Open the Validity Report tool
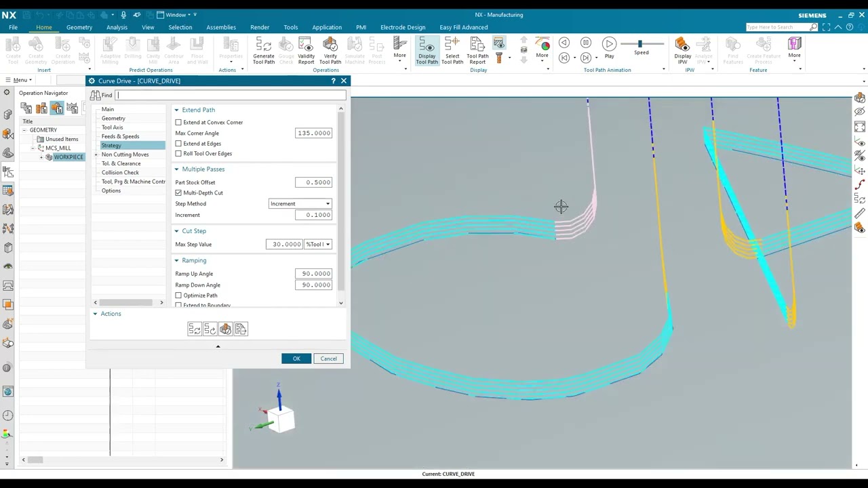 pyautogui.click(x=306, y=51)
